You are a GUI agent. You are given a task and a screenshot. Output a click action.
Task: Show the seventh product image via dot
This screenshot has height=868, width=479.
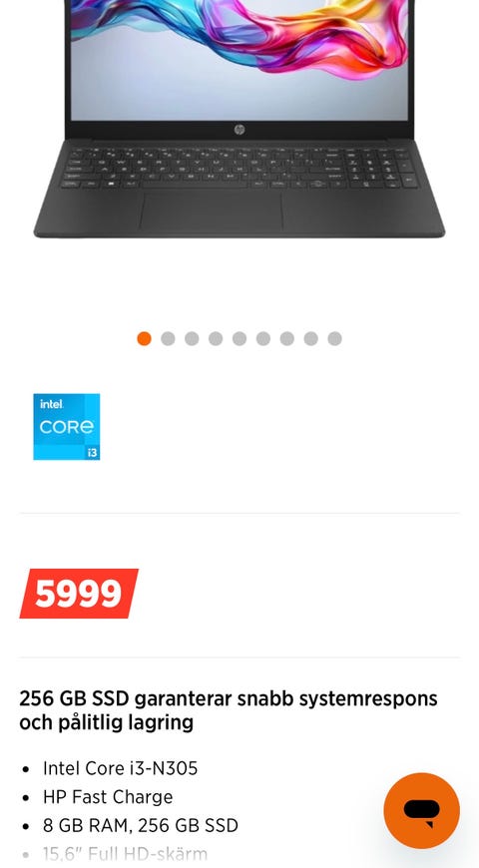(x=286, y=339)
